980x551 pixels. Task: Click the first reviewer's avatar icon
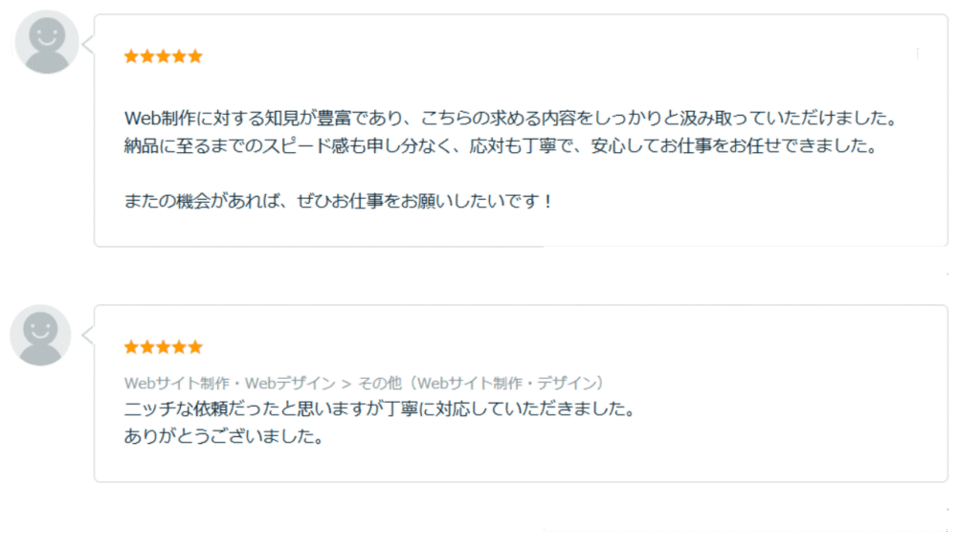click(47, 42)
